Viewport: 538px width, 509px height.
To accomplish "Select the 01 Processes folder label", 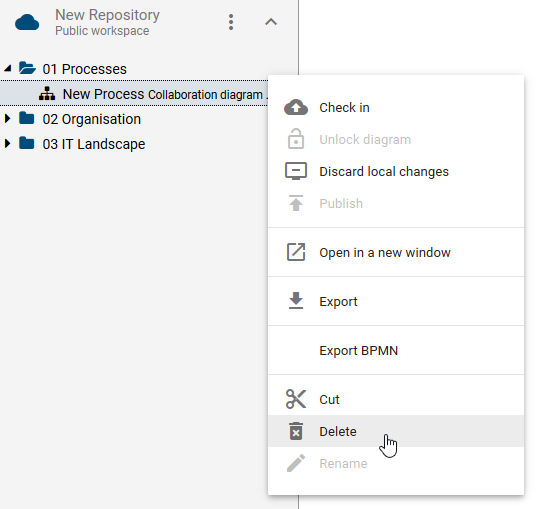I will click(x=84, y=69).
